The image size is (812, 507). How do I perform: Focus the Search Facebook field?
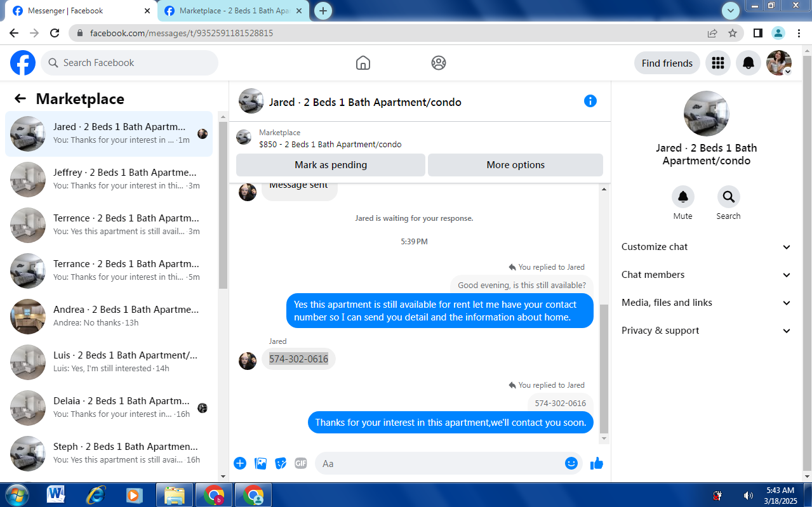pyautogui.click(x=130, y=63)
